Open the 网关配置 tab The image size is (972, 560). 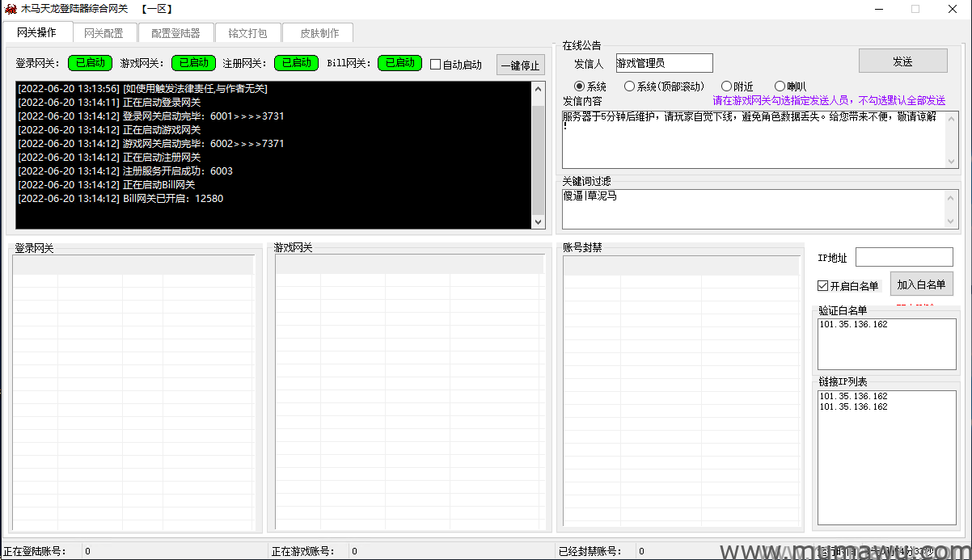pos(104,33)
